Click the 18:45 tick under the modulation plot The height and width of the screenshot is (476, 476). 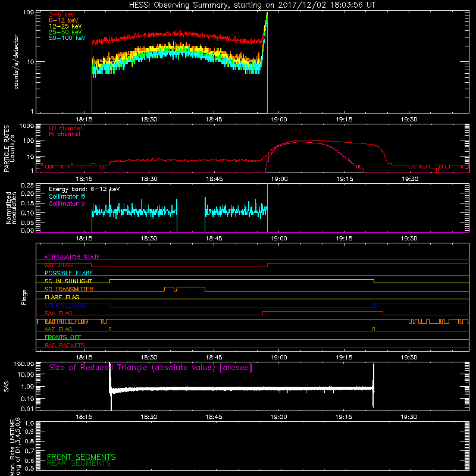(214, 239)
